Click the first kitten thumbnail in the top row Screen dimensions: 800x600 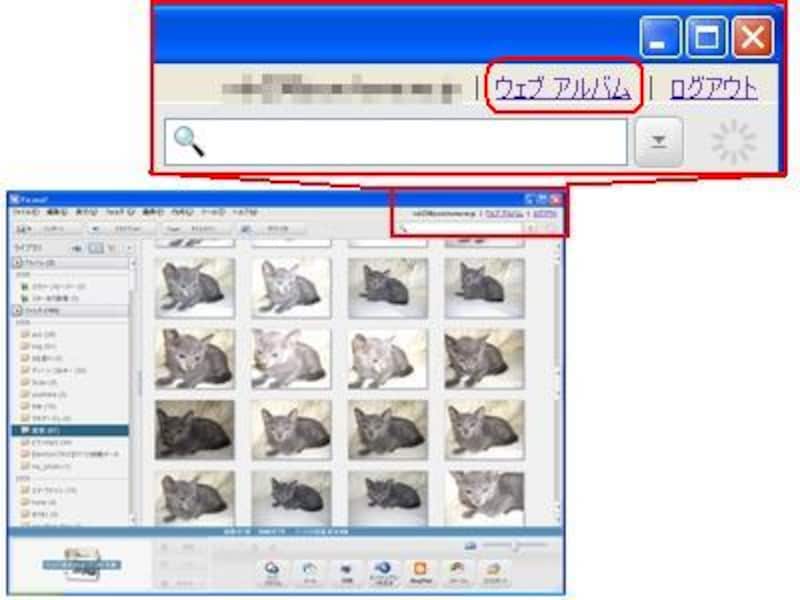pyautogui.click(x=195, y=288)
